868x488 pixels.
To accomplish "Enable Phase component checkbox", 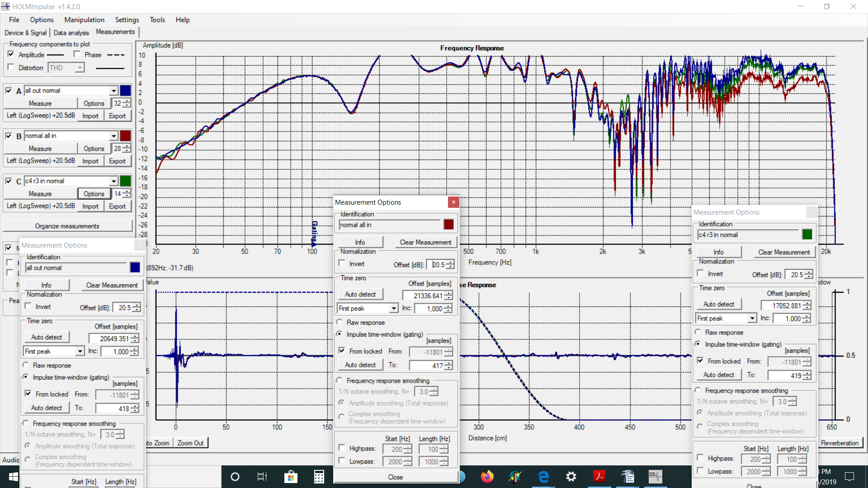I will point(77,54).
